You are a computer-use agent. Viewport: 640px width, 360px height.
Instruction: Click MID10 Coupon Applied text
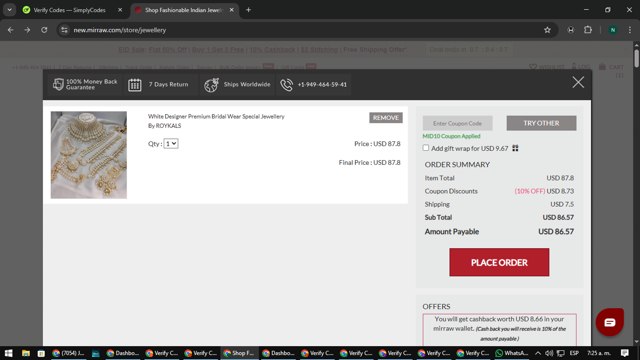click(451, 136)
